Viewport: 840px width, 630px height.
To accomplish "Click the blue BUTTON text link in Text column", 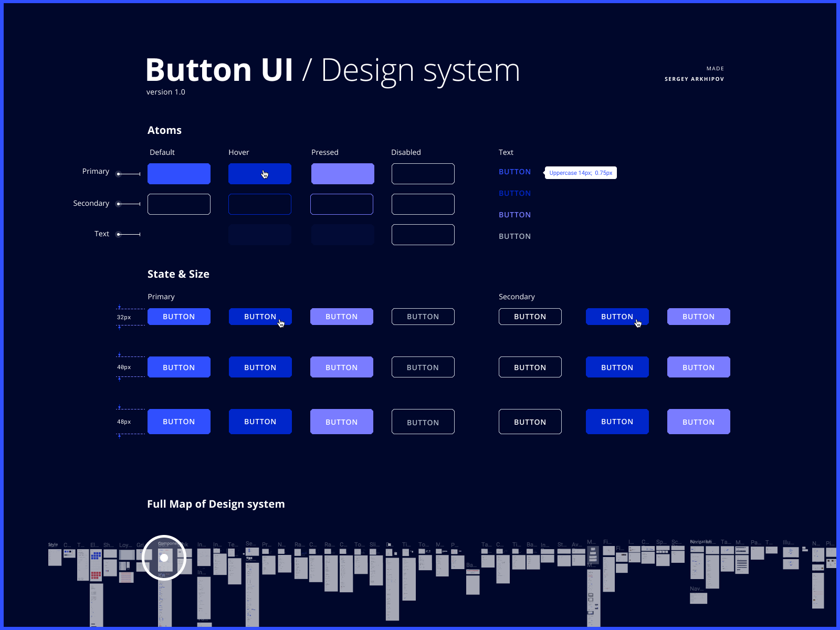I will click(514, 172).
